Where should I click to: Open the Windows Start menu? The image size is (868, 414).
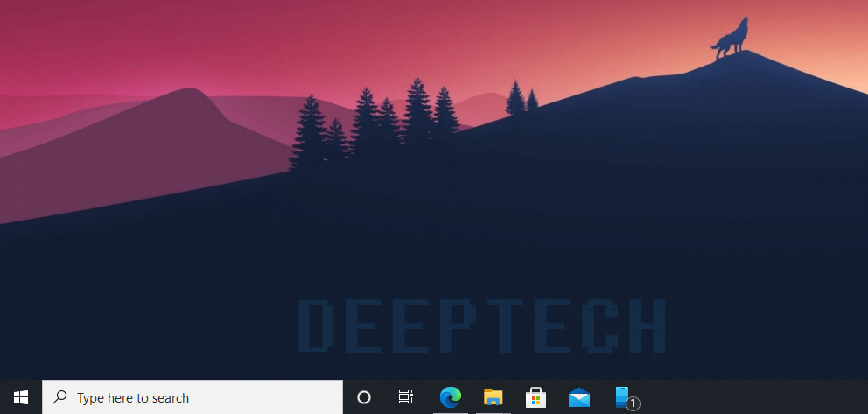tap(21, 397)
